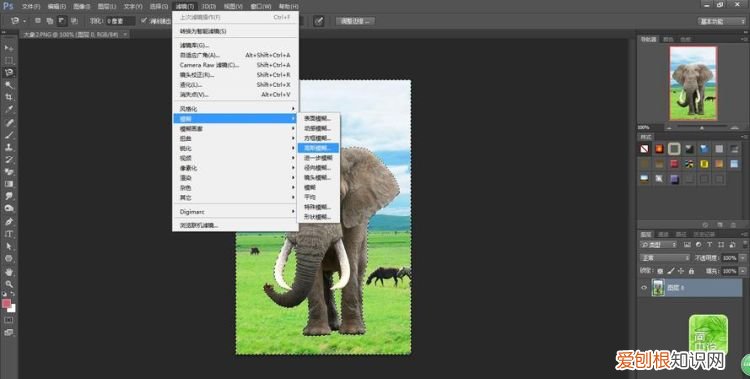The width and height of the screenshot is (750, 379).
Task: Toggle type layer filter icon
Action: point(709,245)
